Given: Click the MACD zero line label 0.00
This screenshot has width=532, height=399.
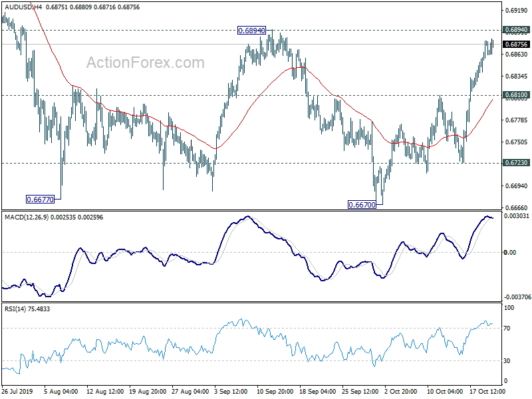Looking at the screenshot, I should pyautogui.click(x=510, y=253).
